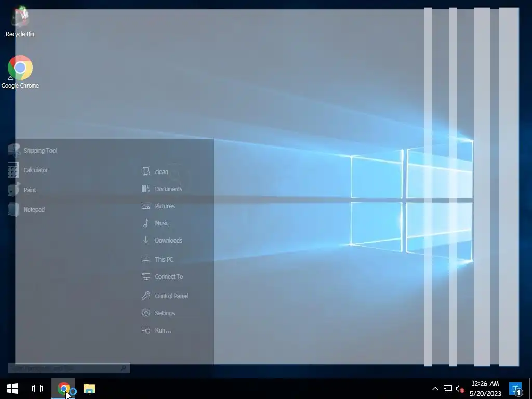
Task: Click the This PC laptop icon
Action: [x=146, y=259]
